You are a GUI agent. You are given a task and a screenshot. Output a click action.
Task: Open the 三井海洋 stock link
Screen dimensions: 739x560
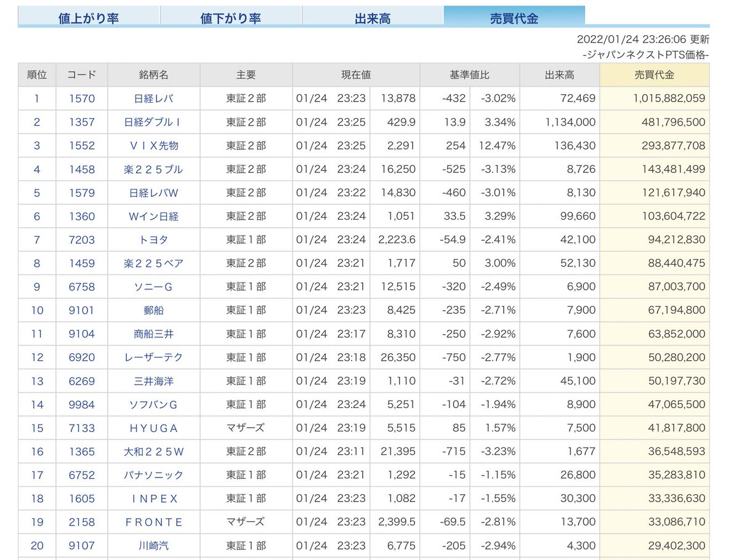pyautogui.click(x=153, y=381)
